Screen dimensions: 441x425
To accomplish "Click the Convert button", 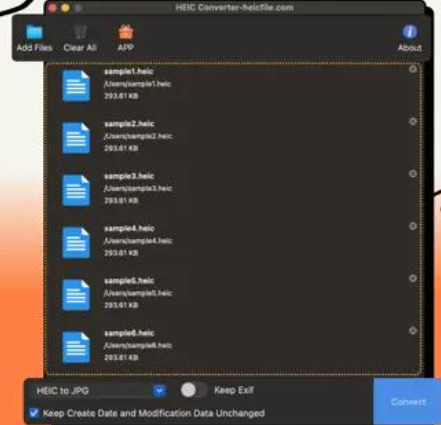I will tap(407, 402).
